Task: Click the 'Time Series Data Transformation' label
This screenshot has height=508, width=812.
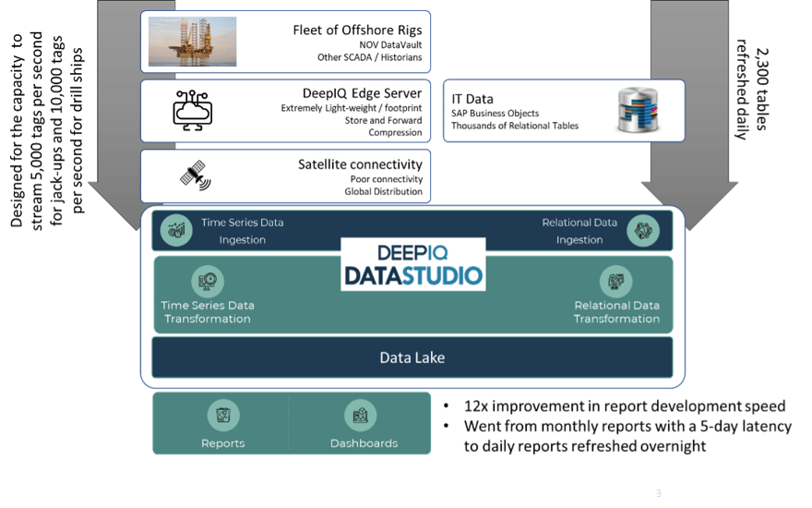Action: 208,312
